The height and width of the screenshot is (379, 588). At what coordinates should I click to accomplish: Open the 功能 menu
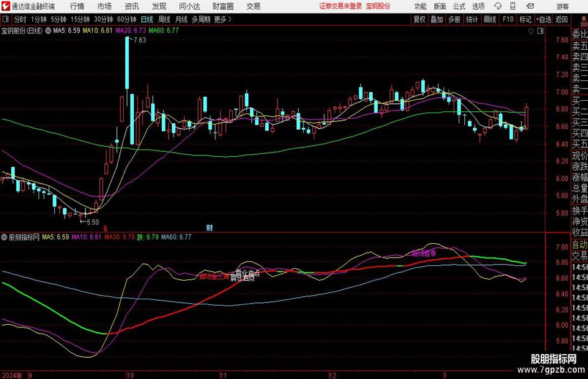pos(421,6)
